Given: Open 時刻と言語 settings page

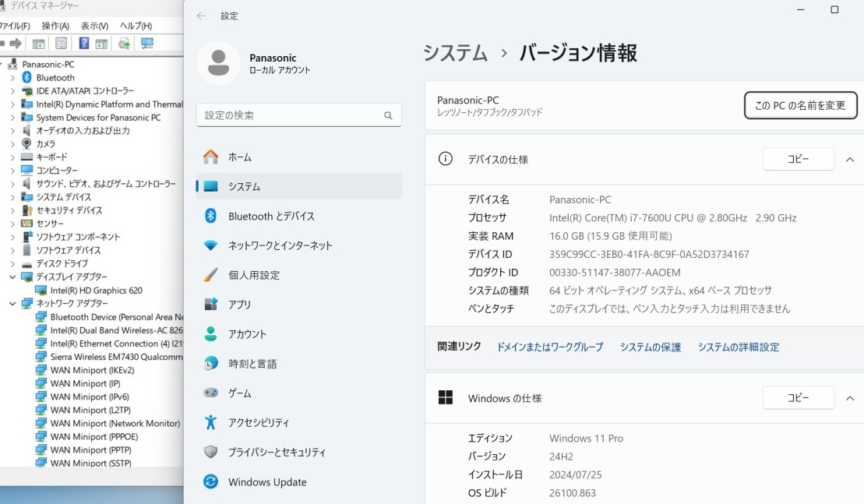Looking at the screenshot, I should (298, 364).
